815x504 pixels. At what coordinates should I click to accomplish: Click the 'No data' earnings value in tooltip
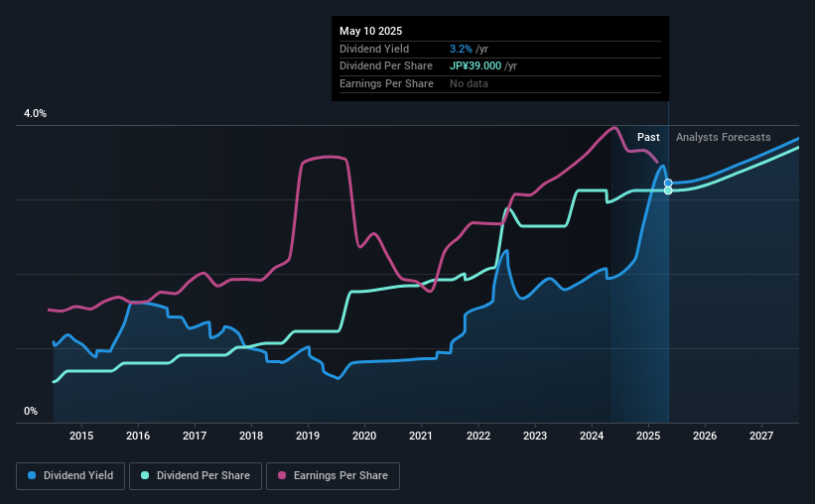pos(469,83)
